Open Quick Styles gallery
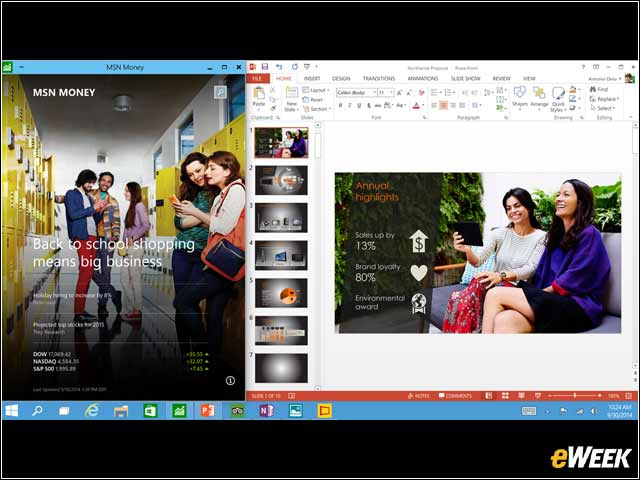 [x=558, y=99]
